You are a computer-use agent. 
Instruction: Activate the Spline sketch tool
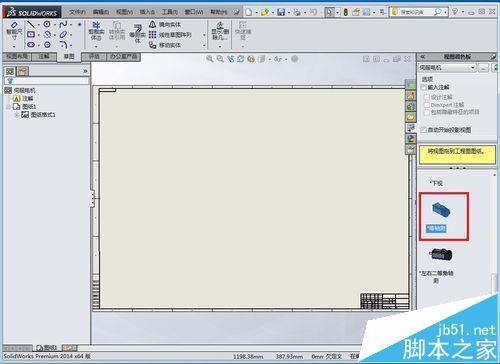pos(63,24)
